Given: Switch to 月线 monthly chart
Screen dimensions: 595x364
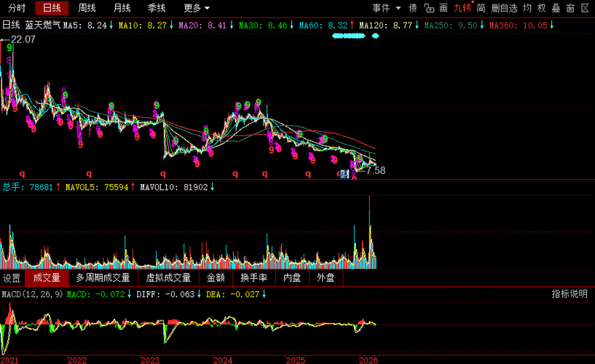Looking at the screenshot, I should (122, 8).
